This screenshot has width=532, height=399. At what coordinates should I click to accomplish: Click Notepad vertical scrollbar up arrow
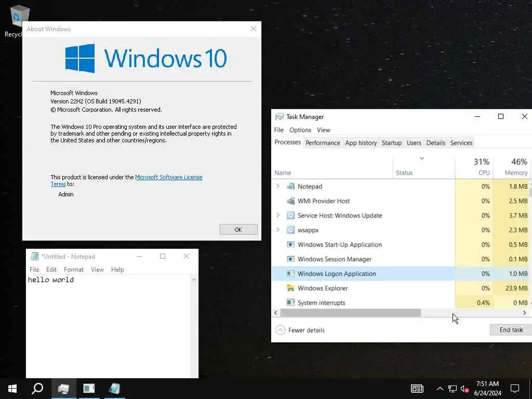[x=194, y=280]
